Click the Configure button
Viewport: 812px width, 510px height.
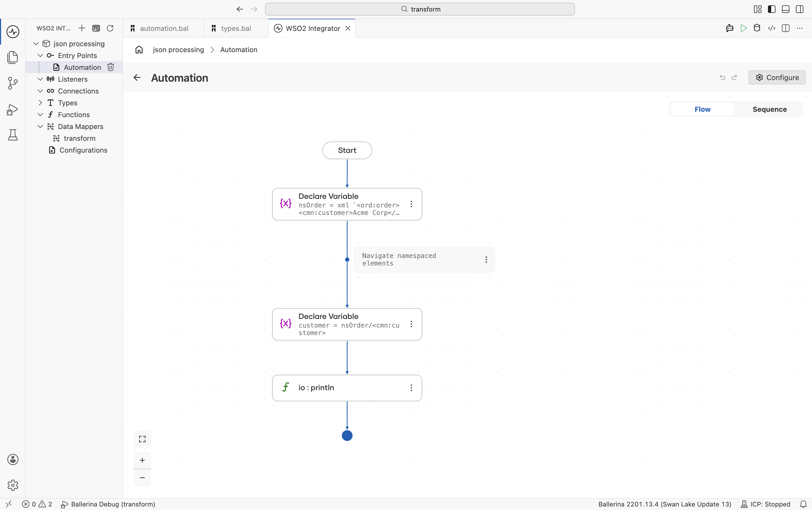coord(777,78)
